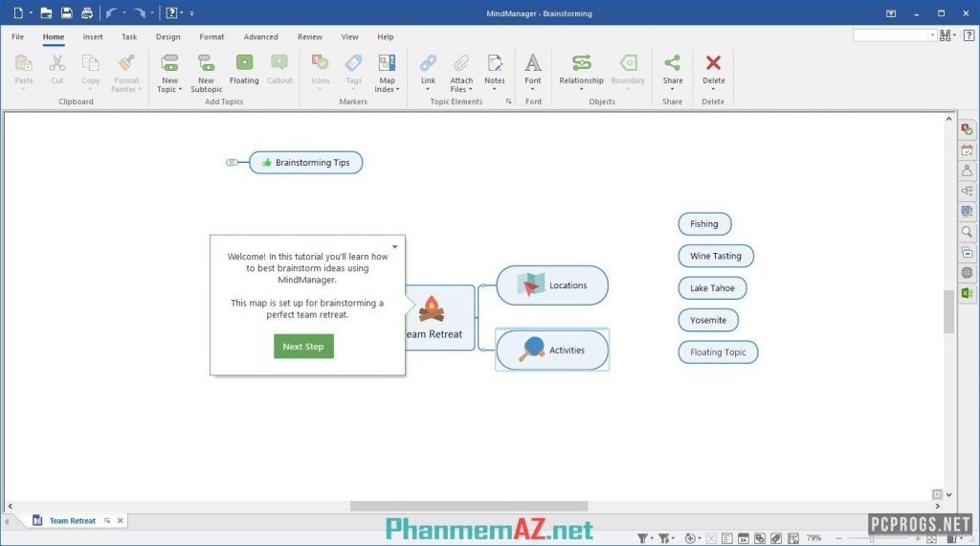Insert a Relationship object

(581, 68)
